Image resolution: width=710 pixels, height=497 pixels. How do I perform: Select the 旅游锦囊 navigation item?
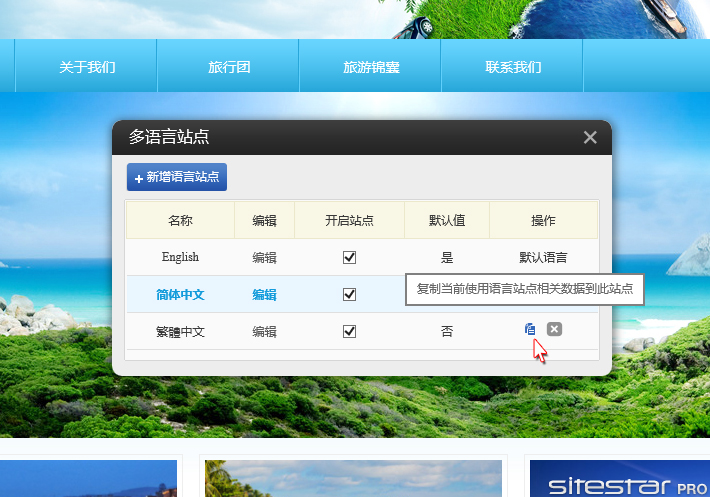pyautogui.click(x=371, y=67)
